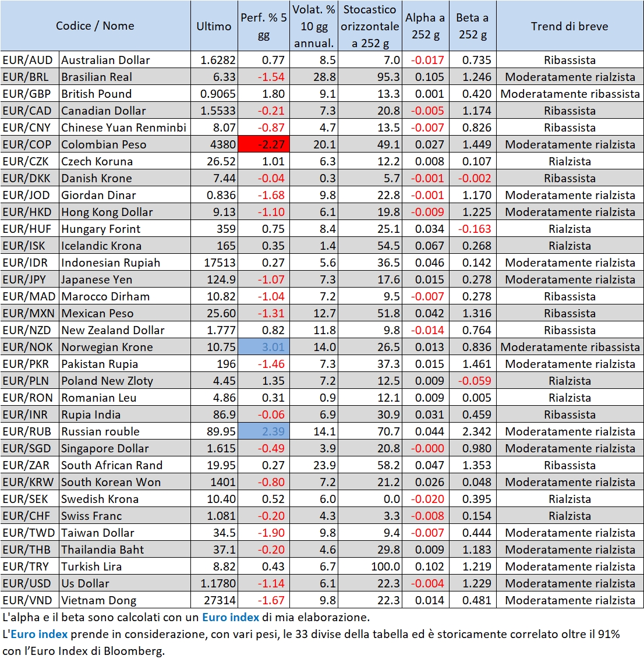The height and width of the screenshot is (659, 644).
Task: Click the 'Perf. % 5 gg' header
Action: (x=264, y=26)
